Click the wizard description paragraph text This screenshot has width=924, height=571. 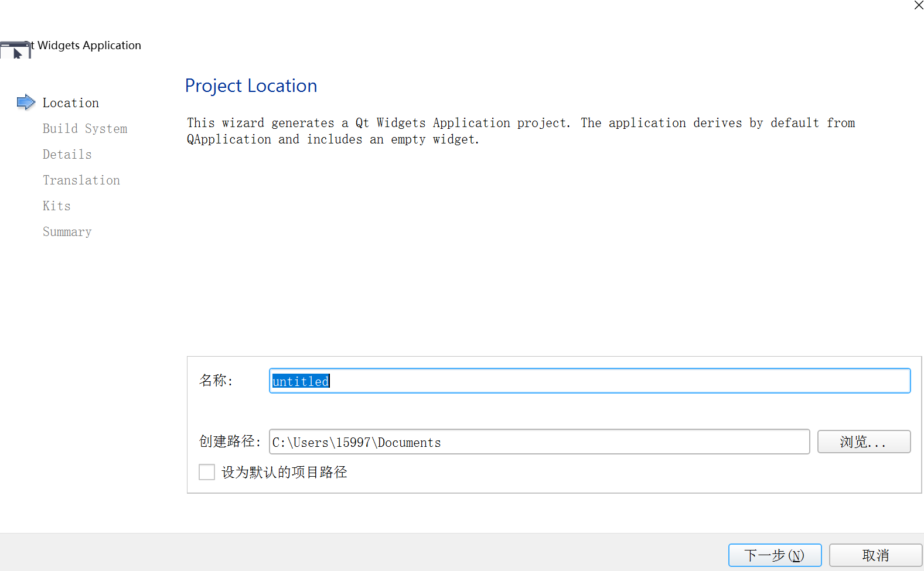[x=521, y=131]
